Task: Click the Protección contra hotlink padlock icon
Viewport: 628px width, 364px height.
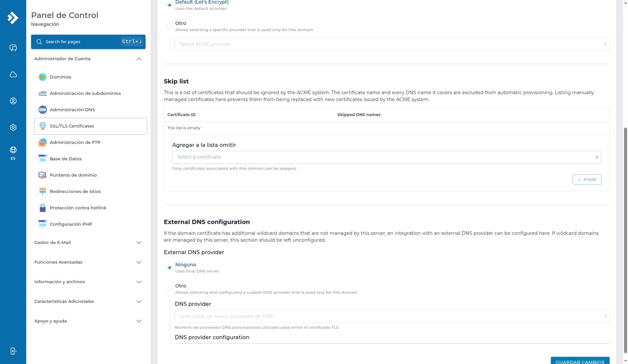Action: click(42, 208)
